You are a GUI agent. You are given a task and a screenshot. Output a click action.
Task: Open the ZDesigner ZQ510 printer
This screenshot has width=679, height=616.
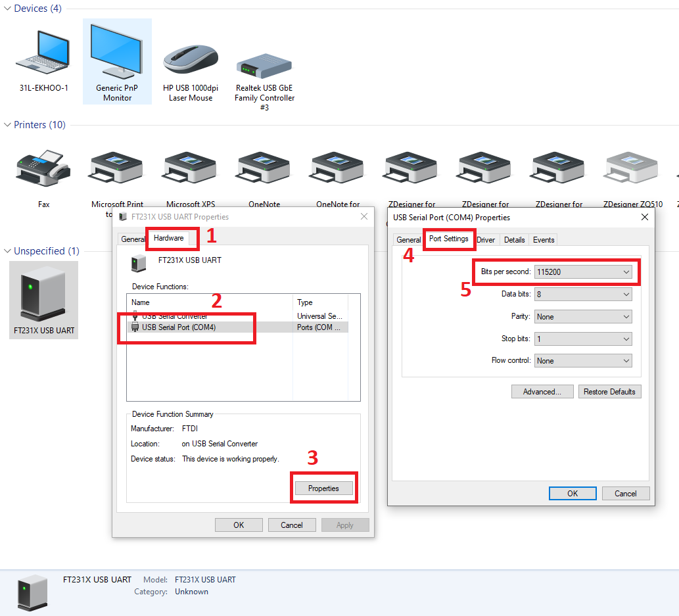click(630, 168)
